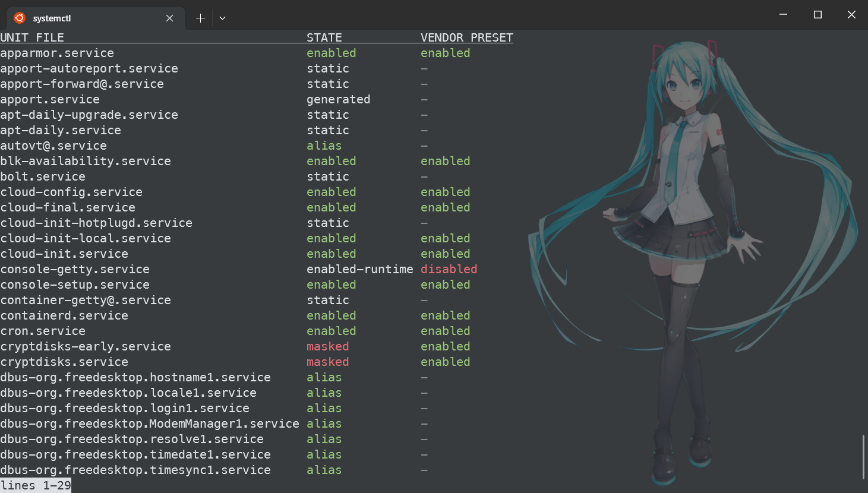Click apt-daily.service unit name
Viewport: 868px width, 493px height.
[x=61, y=130]
